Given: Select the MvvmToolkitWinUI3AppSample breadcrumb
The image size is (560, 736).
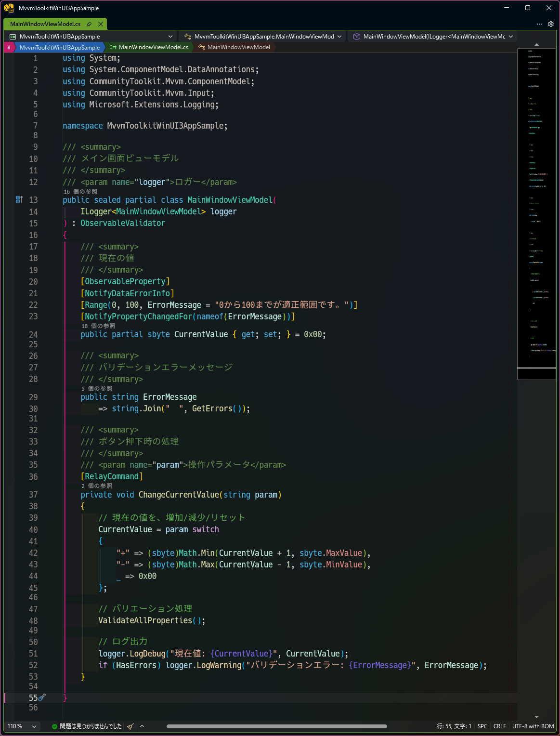Looking at the screenshot, I should pos(60,47).
